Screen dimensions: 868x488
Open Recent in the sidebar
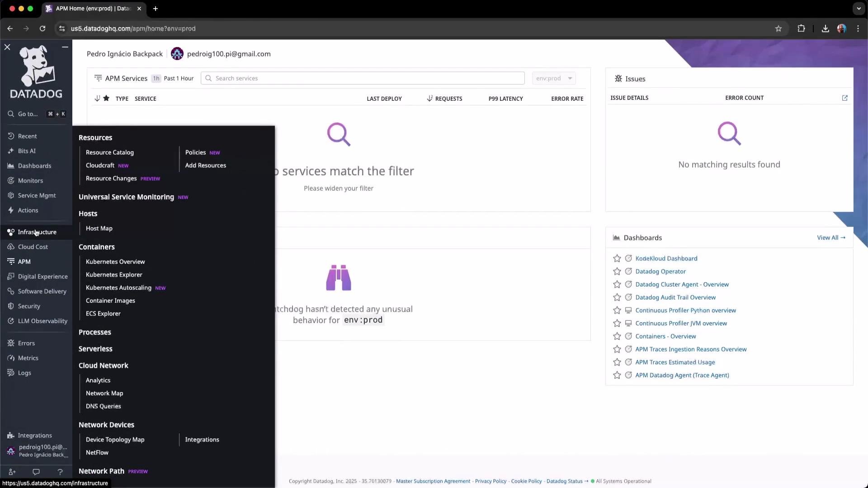pyautogui.click(x=27, y=136)
